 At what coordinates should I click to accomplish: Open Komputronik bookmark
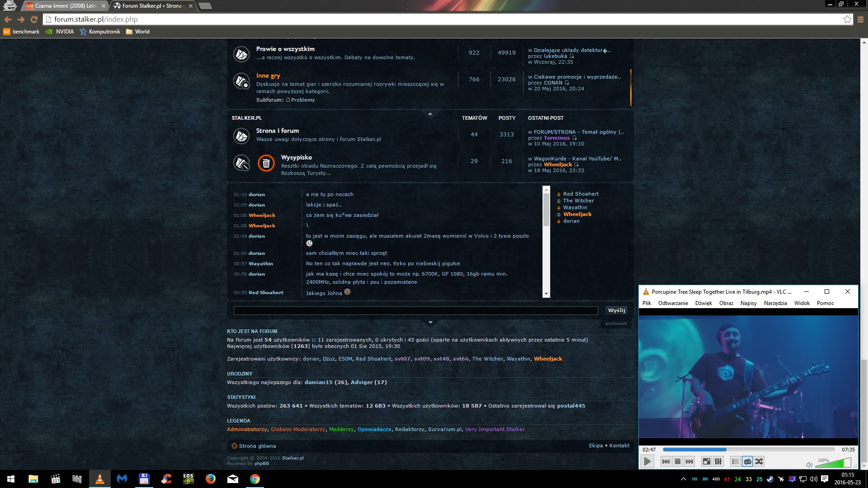(100, 32)
